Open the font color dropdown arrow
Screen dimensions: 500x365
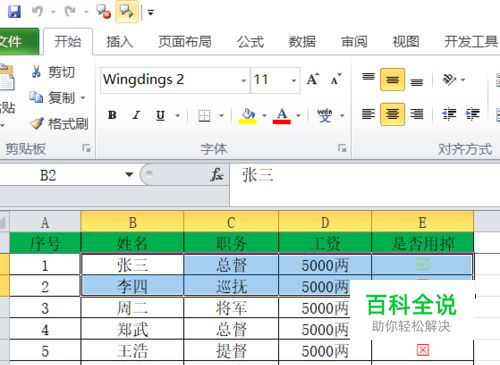298,116
